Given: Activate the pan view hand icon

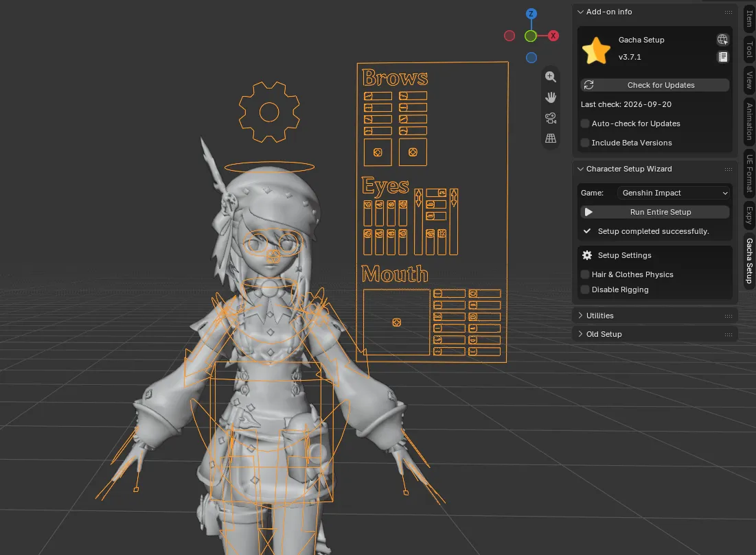Looking at the screenshot, I should (551, 97).
